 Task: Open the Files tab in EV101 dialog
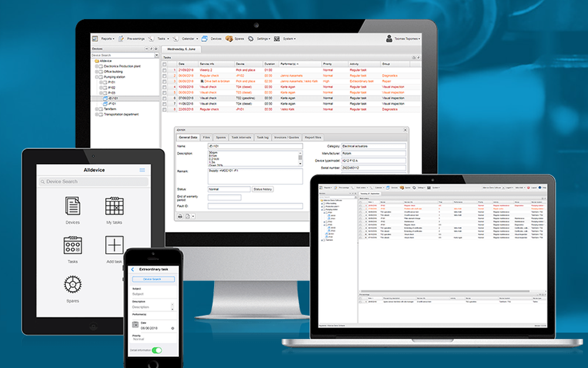[206, 137]
